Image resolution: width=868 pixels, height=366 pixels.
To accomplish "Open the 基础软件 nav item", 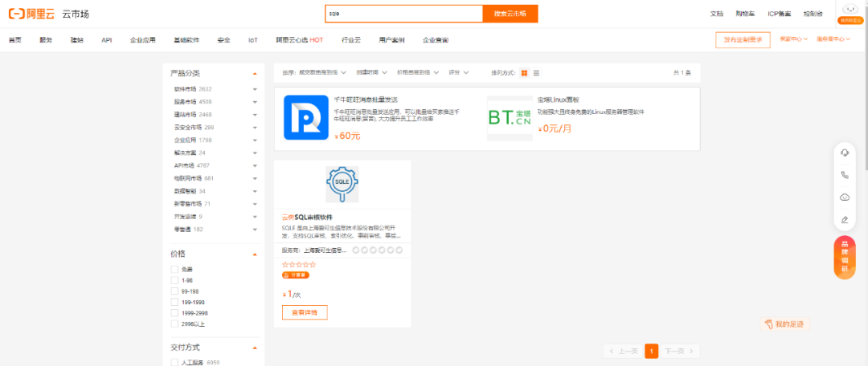I will coord(186,40).
